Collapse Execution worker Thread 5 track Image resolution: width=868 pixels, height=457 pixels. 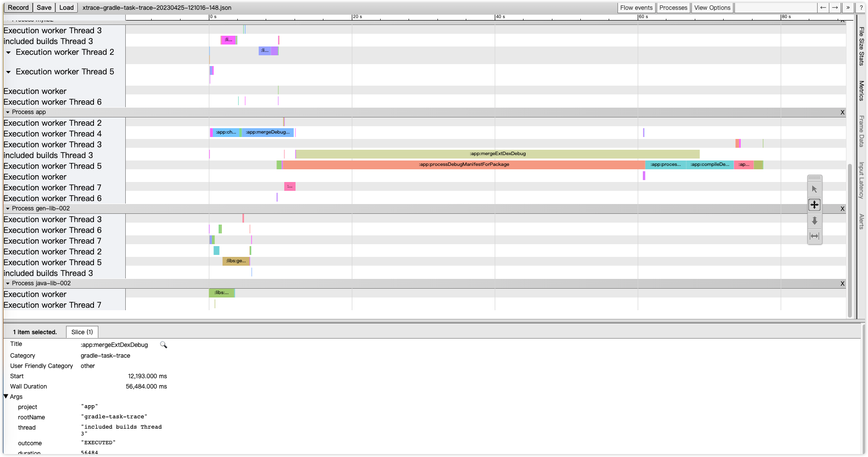8,72
